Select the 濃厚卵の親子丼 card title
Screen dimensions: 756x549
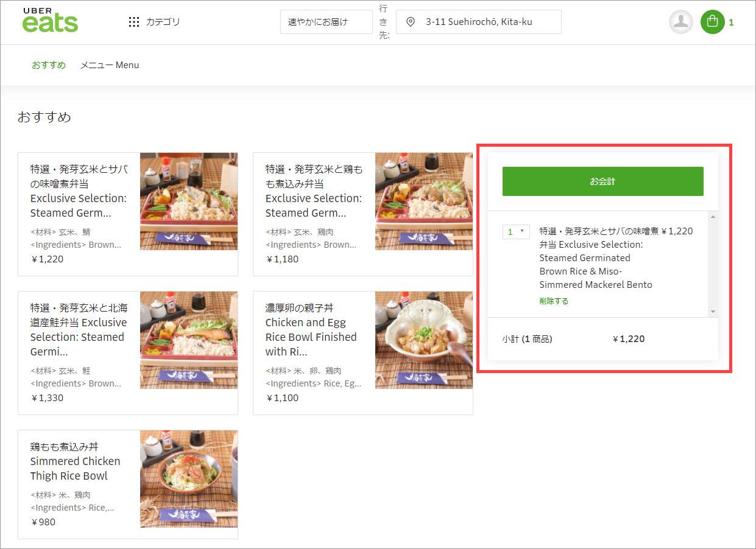click(311, 330)
